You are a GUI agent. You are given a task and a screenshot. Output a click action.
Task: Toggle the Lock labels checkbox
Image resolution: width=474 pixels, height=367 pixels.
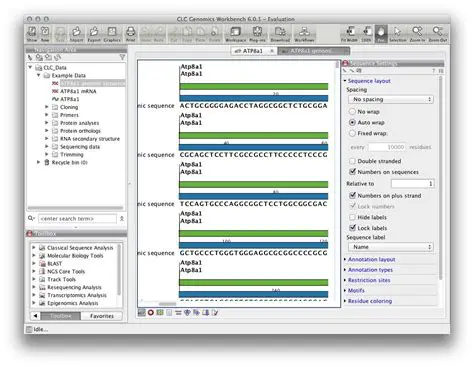(352, 228)
